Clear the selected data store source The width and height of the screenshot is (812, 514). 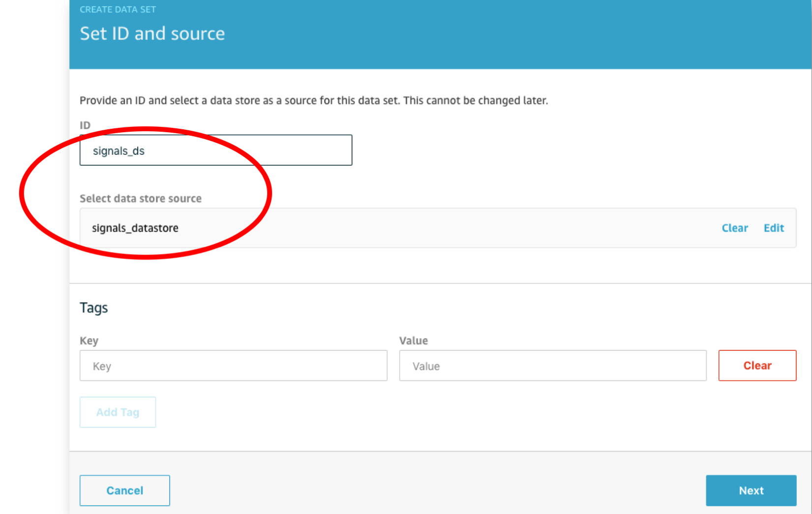click(x=734, y=228)
